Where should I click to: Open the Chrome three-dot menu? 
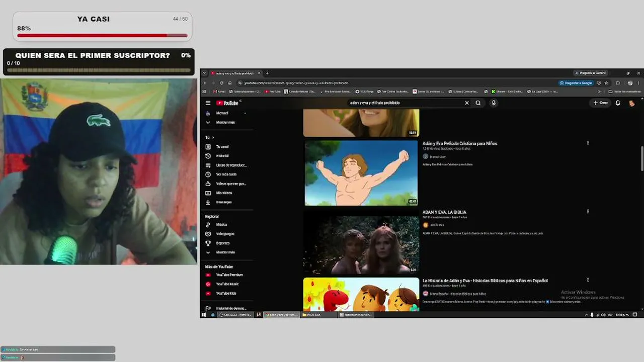(639, 83)
